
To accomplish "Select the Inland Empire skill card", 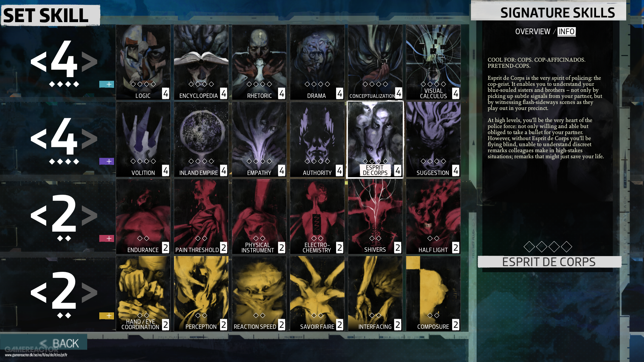I will [201, 139].
